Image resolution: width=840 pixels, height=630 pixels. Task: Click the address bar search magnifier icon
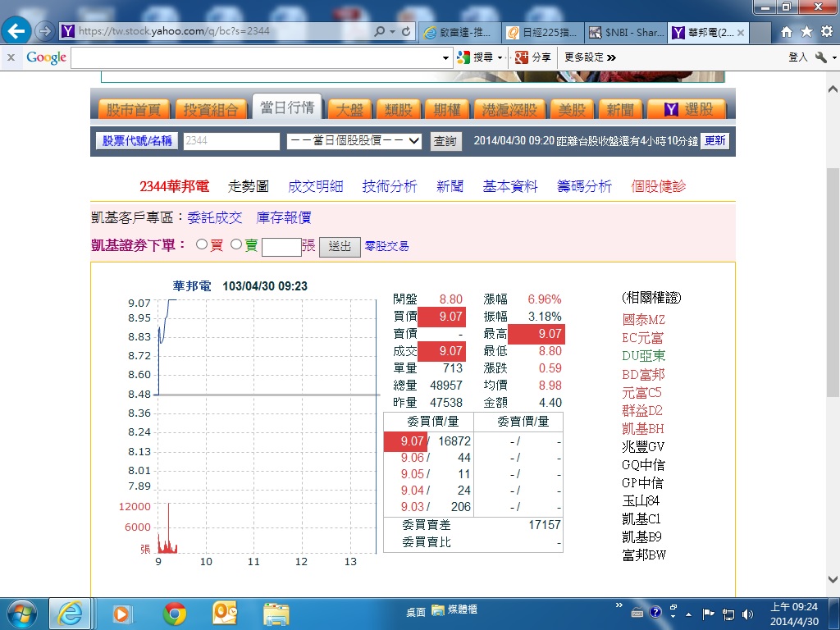[379, 32]
